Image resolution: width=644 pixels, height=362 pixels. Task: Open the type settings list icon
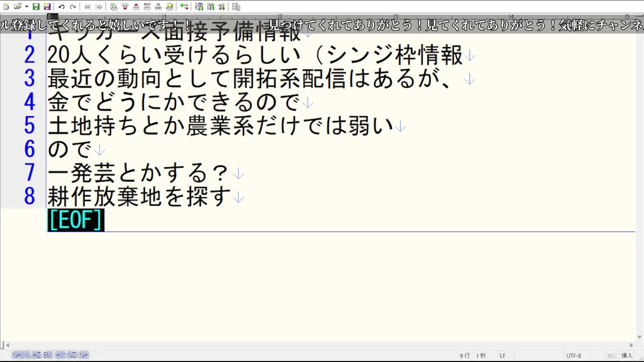click(199, 7)
